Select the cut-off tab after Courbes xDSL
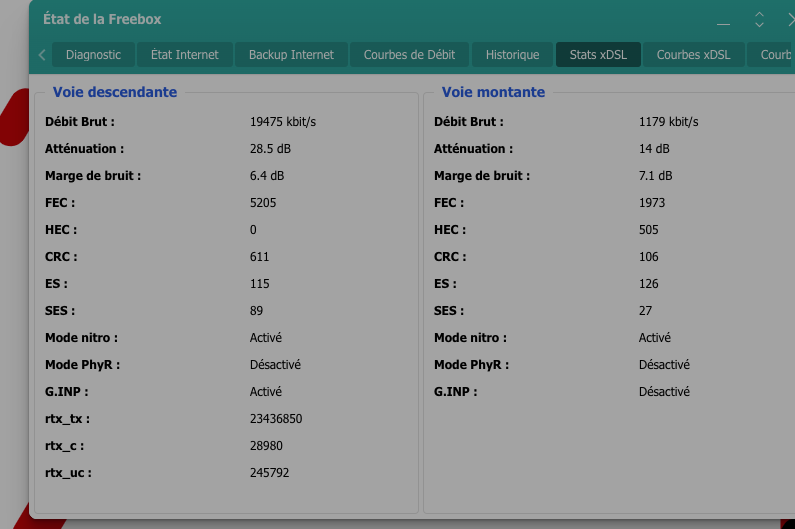 [773, 55]
